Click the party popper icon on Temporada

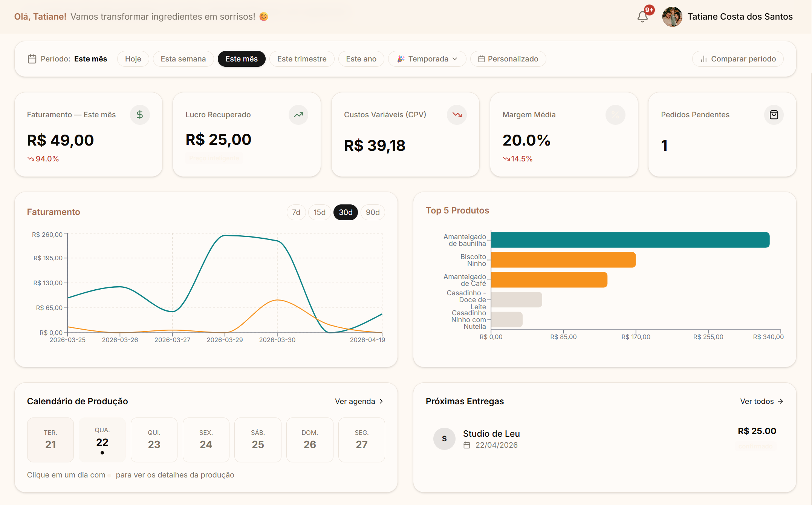tap(401, 59)
